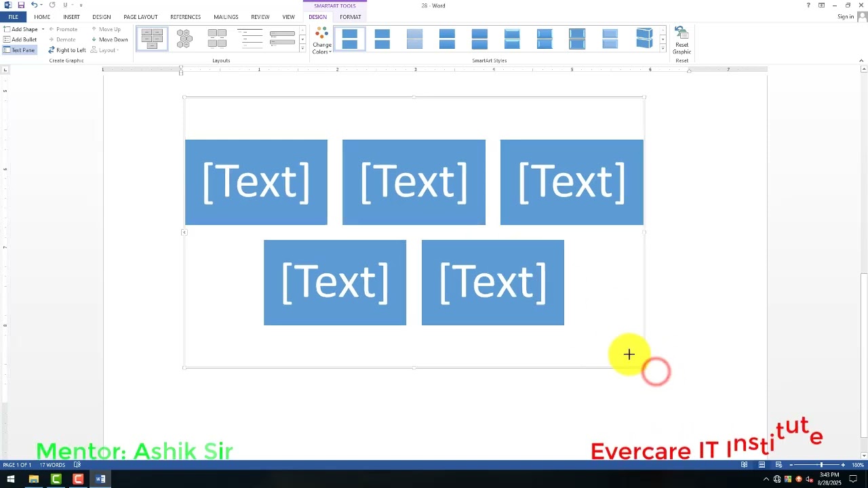Click the Save icon in Quick Access Toolbar

point(21,5)
